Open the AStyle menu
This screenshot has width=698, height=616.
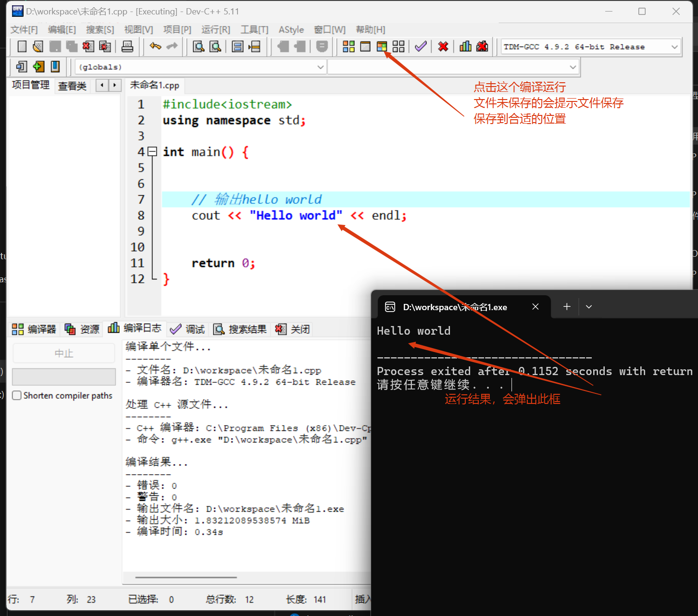pyautogui.click(x=291, y=30)
